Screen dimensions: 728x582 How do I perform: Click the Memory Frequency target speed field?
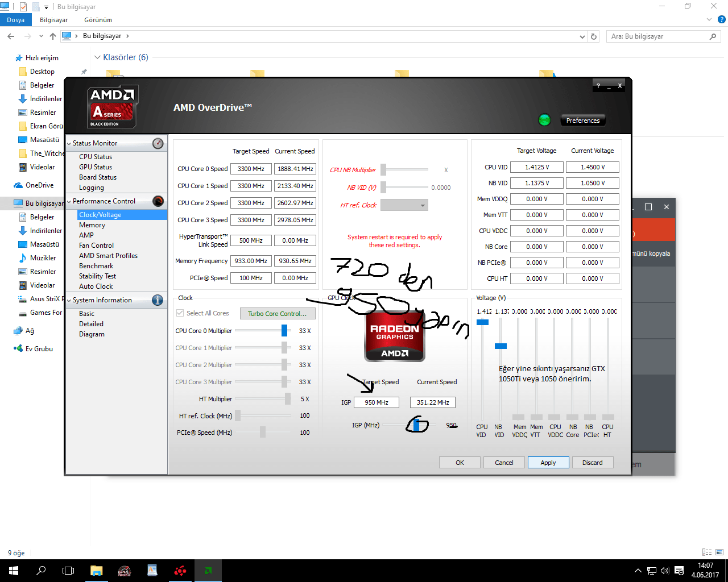(251, 261)
